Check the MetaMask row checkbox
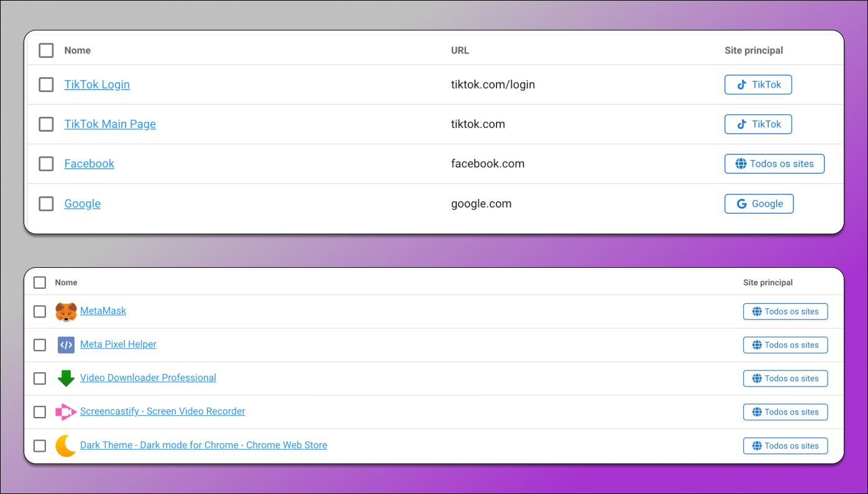868x494 pixels. pyautogui.click(x=40, y=311)
